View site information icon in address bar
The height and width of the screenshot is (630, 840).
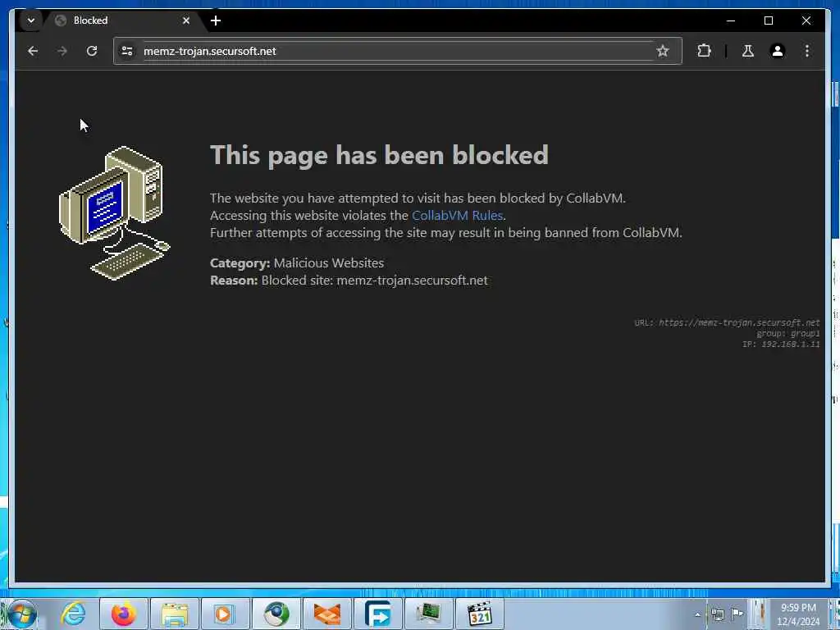click(127, 51)
